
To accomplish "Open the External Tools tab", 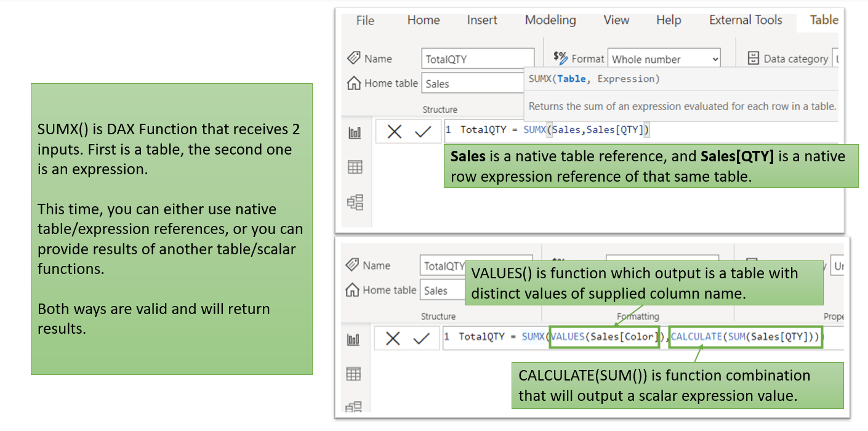I will (745, 20).
